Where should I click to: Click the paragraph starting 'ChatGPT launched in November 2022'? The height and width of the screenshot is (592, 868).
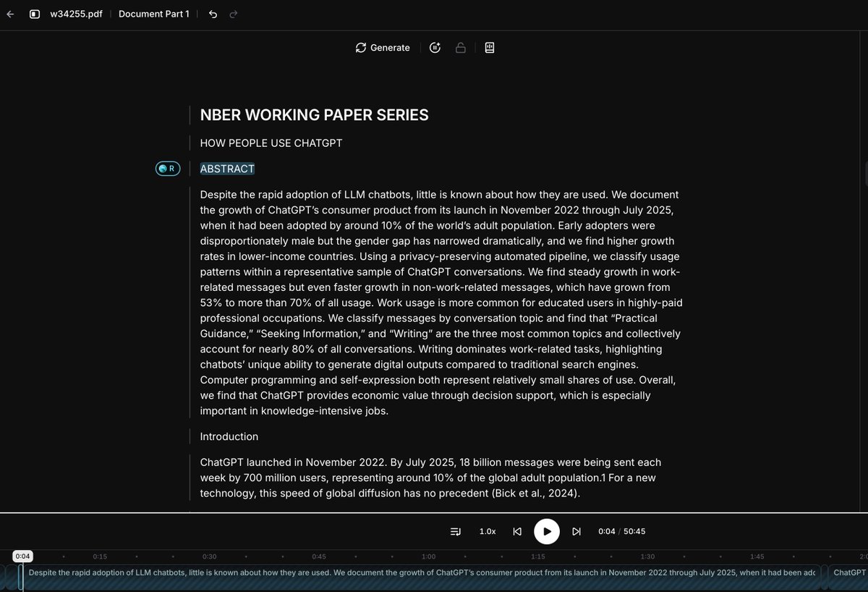(x=430, y=478)
